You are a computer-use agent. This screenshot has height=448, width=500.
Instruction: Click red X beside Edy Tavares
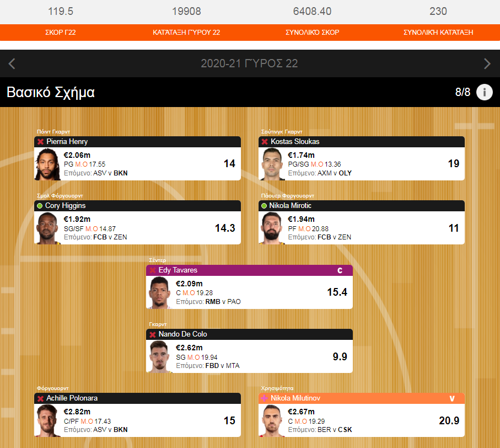point(153,270)
